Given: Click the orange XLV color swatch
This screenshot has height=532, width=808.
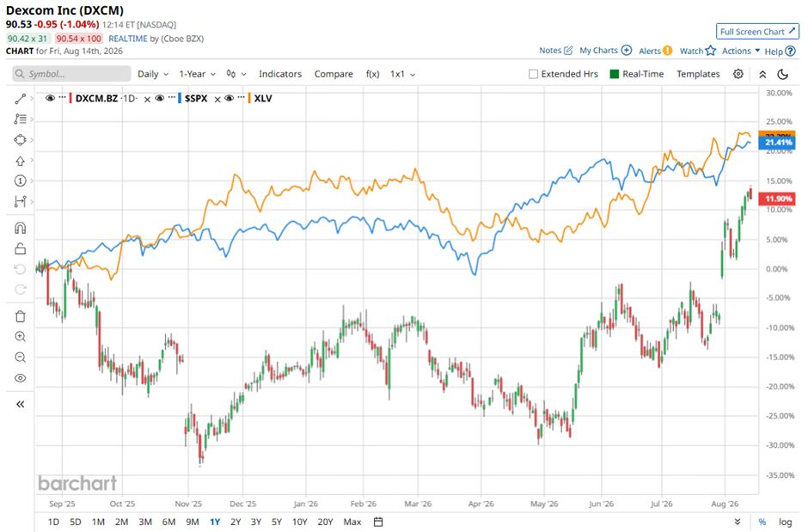Looking at the screenshot, I should click(249, 98).
